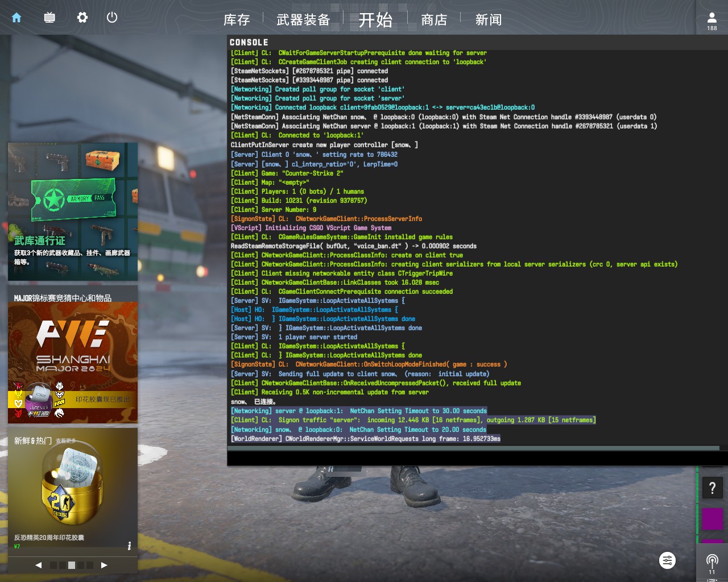Click the console command input field
728x582 pixels.
tap(477, 458)
